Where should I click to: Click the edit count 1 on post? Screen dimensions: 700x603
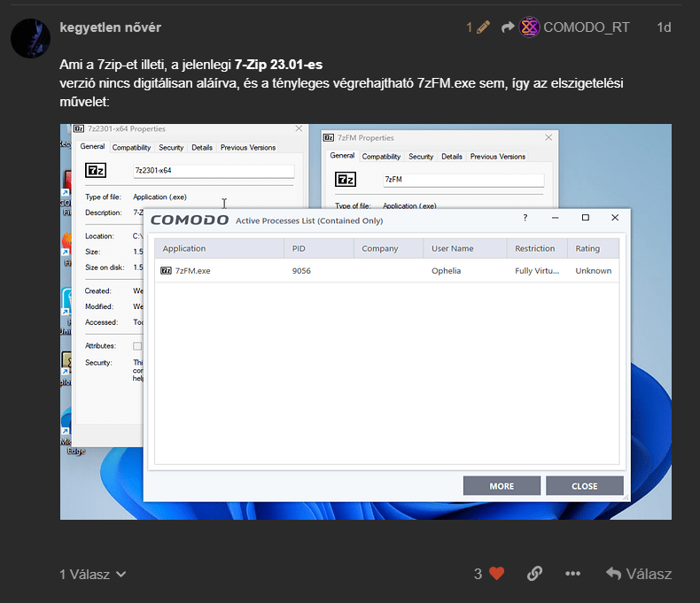click(470, 27)
